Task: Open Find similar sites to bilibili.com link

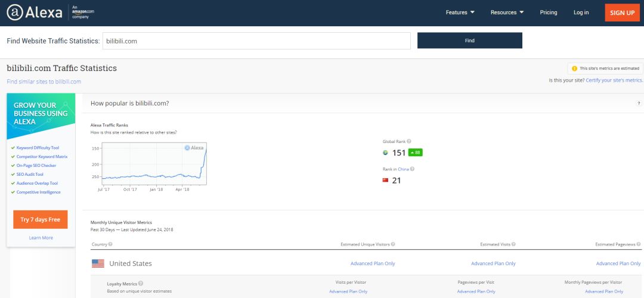Action: coord(44,82)
